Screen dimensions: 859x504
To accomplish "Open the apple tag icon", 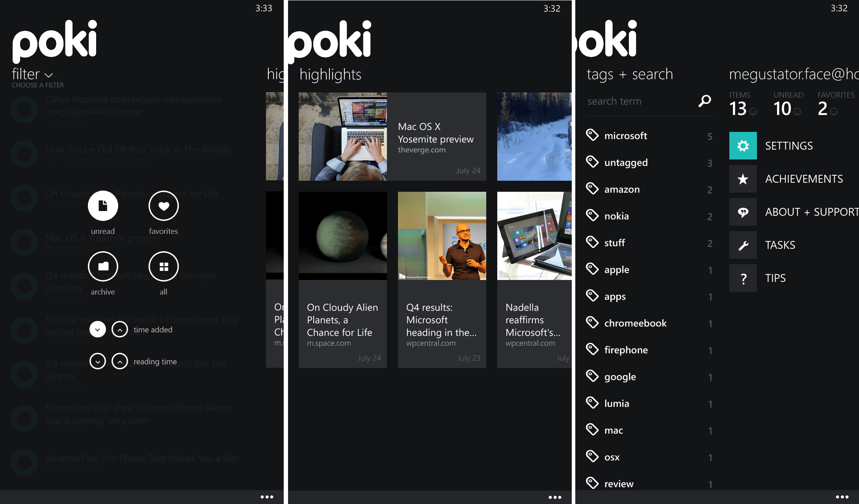I will tap(592, 269).
